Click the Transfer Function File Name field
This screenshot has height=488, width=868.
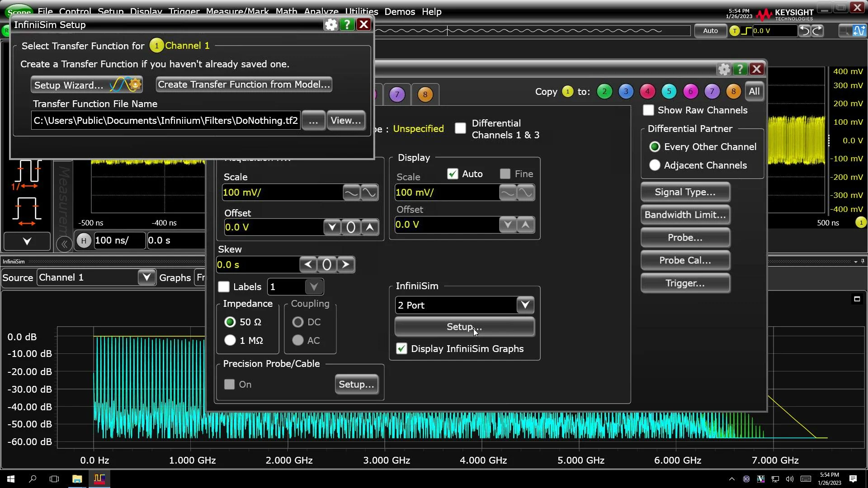click(x=165, y=121)
